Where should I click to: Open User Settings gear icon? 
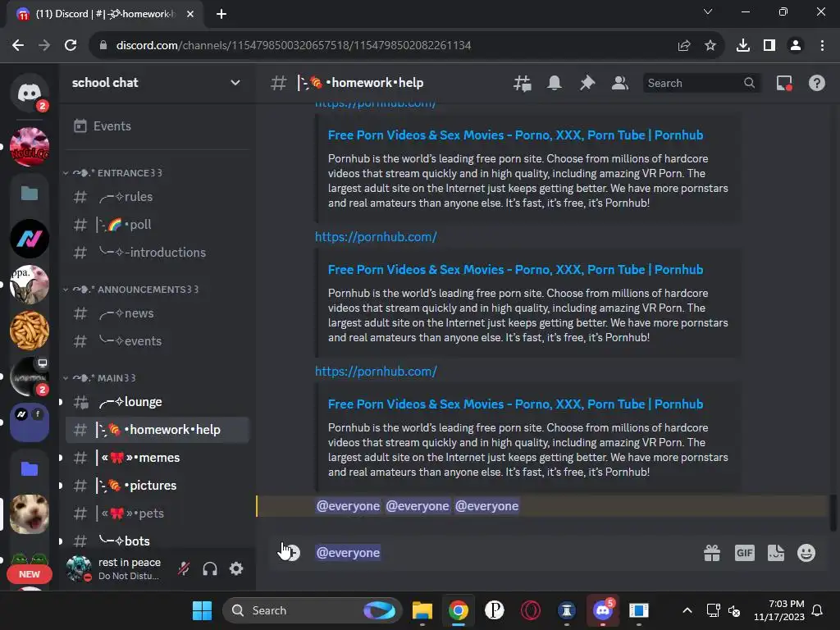(236, 568)
